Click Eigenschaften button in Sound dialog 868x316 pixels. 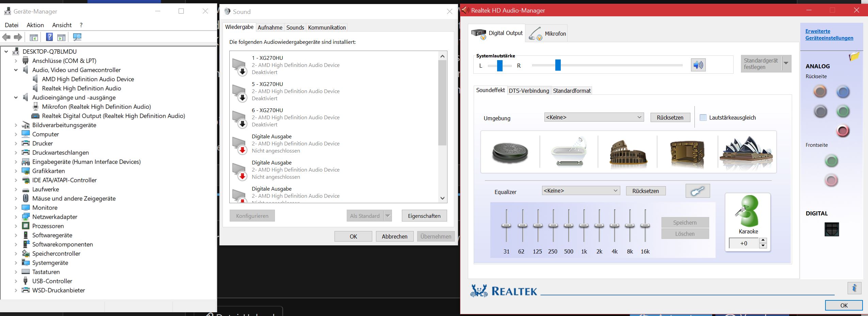click(x=424, y=216)
